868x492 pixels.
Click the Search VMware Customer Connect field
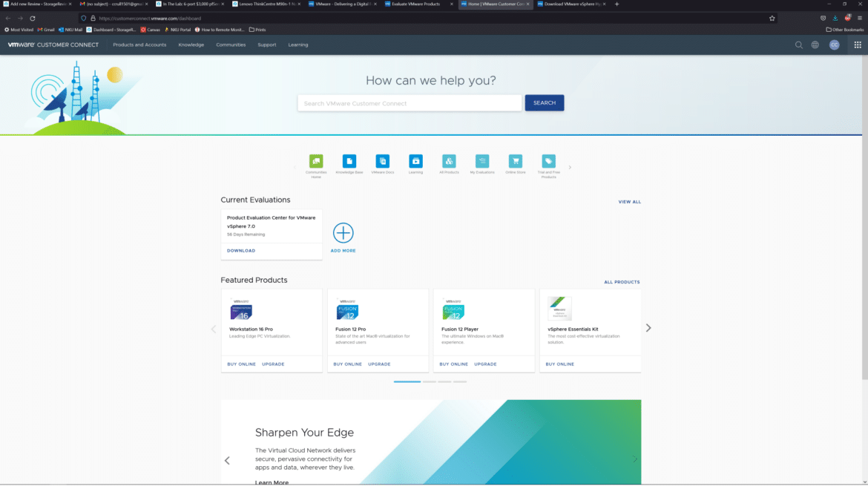pyautogui.click(x=410, y=103)
